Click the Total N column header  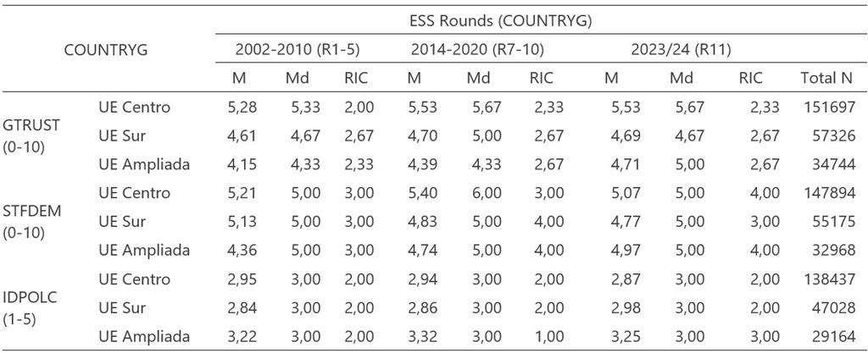click(826, 79)
